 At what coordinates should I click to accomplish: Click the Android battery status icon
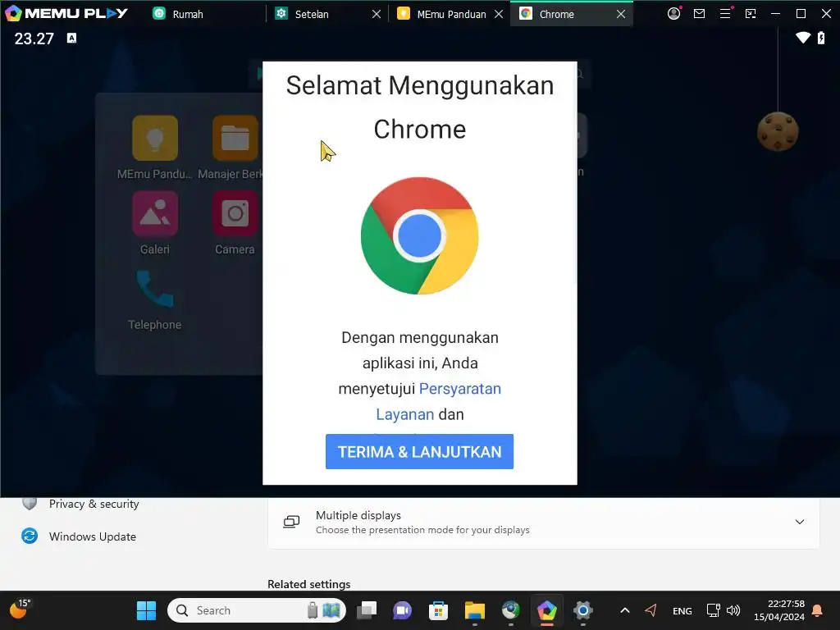pyautogui.click(x=821, y=38)
